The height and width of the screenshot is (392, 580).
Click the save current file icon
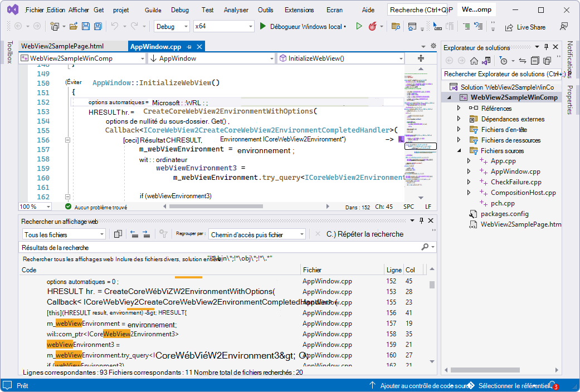tap(85, 26)
